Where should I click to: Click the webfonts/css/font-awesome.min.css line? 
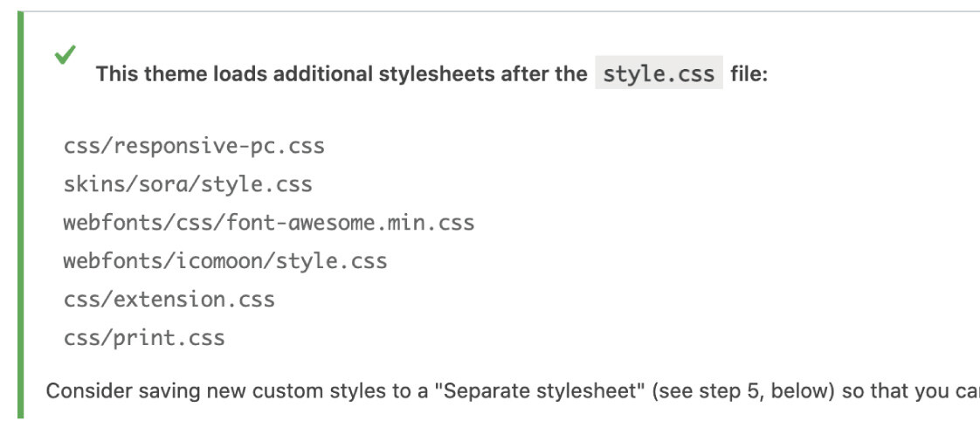(x=268, y=223)
